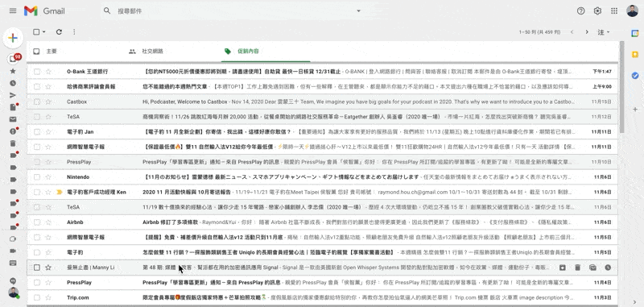Star the Airbnb email
The height and width of the screenshot is (307, 644).
pos(48,222)
